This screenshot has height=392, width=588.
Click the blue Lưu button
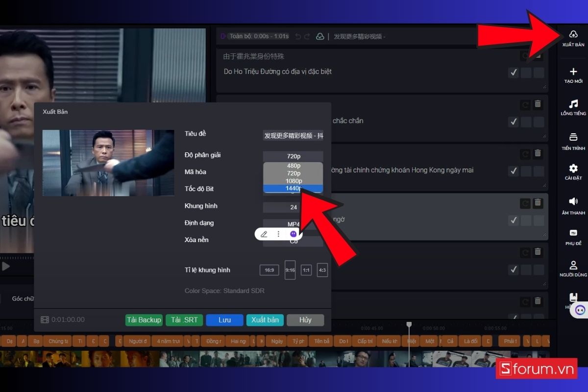[x=224, y=320]
